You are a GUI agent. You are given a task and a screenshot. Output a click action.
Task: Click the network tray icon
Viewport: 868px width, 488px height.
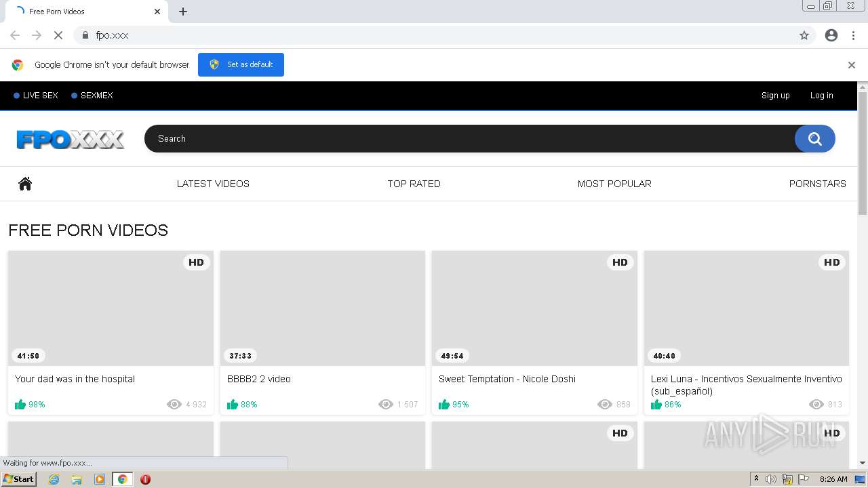pos(787,479)
